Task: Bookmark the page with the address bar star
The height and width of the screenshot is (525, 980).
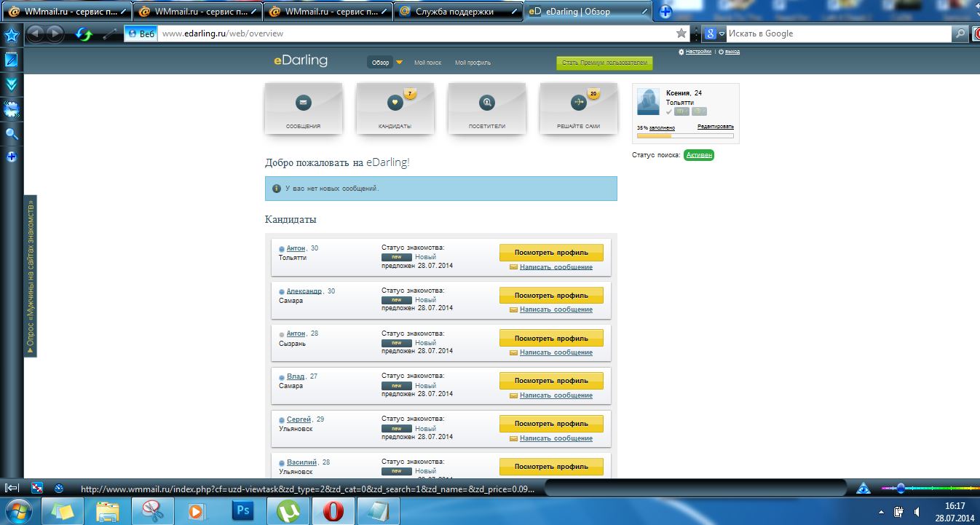Action: tap(681, 33)
